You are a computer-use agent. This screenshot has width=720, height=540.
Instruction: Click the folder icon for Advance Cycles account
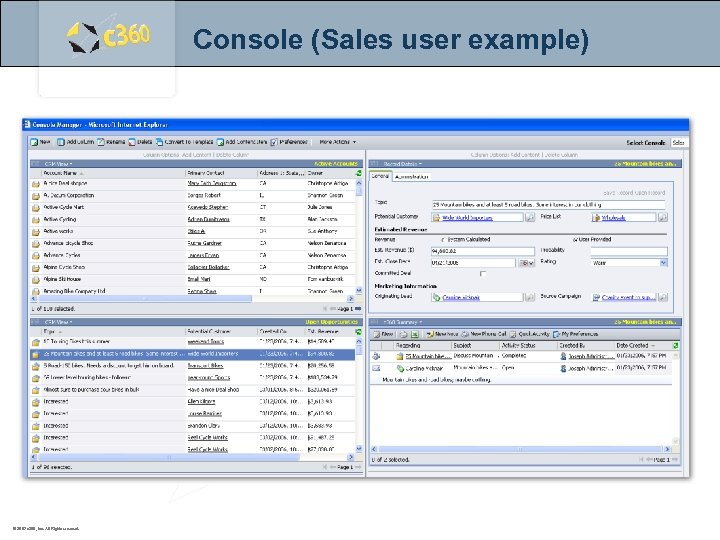[x=36, y=256]
